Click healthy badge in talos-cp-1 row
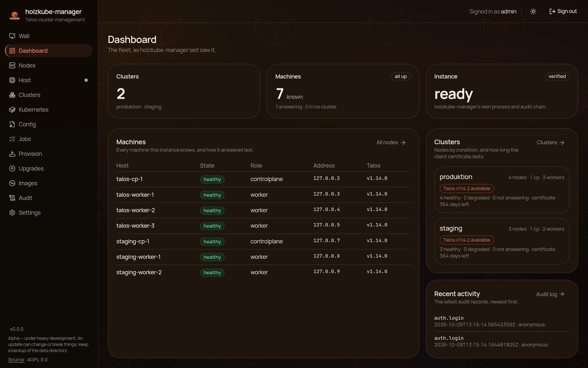The image size is (588, 368). [212, 179]
